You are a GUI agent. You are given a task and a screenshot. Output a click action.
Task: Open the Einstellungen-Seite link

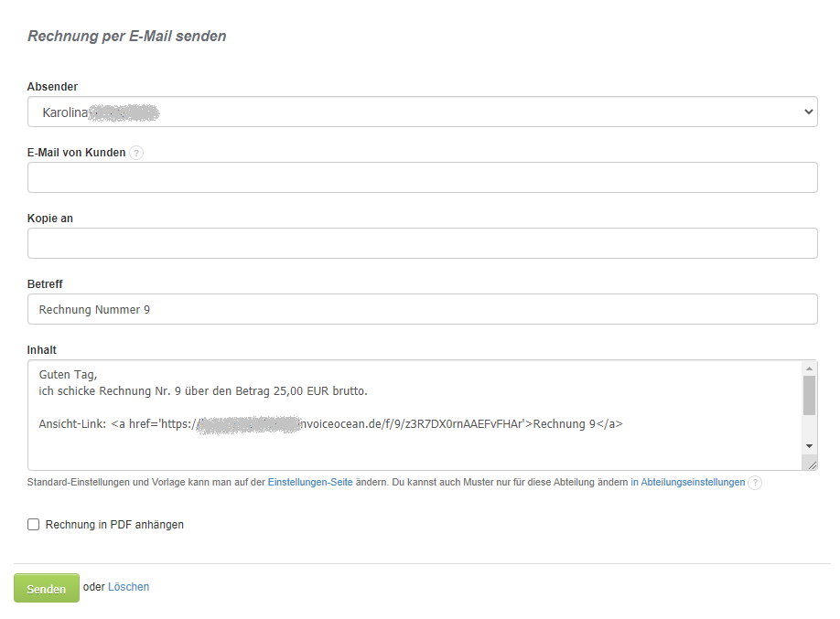tap(309, 482)
